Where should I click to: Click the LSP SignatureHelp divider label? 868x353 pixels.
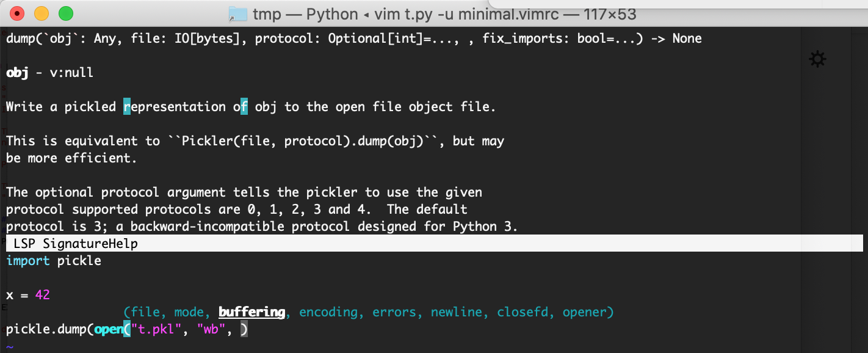(74, 243)
